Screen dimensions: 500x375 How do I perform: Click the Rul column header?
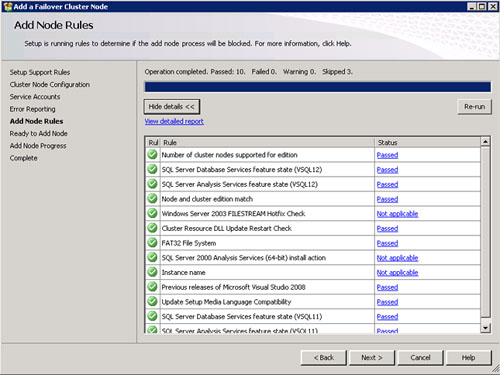(153, 142)
